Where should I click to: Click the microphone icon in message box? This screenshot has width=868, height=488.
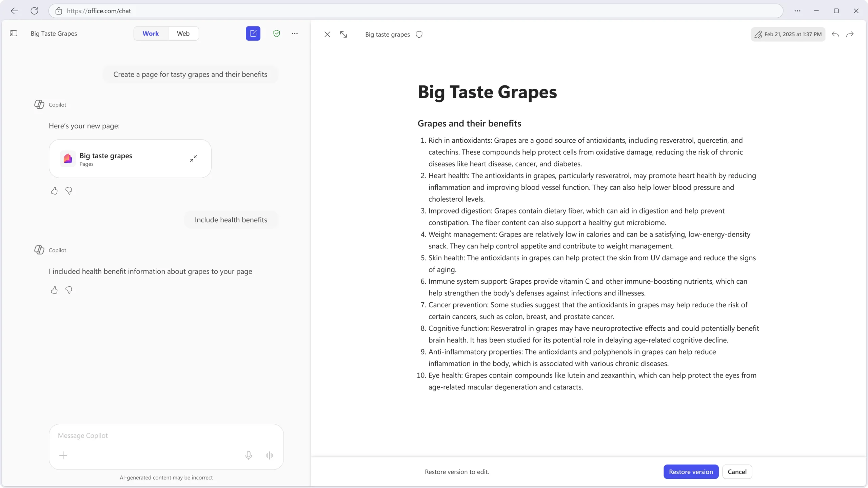tap(249, 455)
